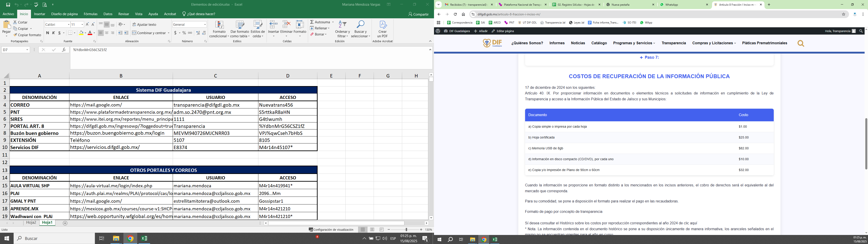The image size is (868, 244).
Task: Apply percent style in Número group
Action: point(184,33)
